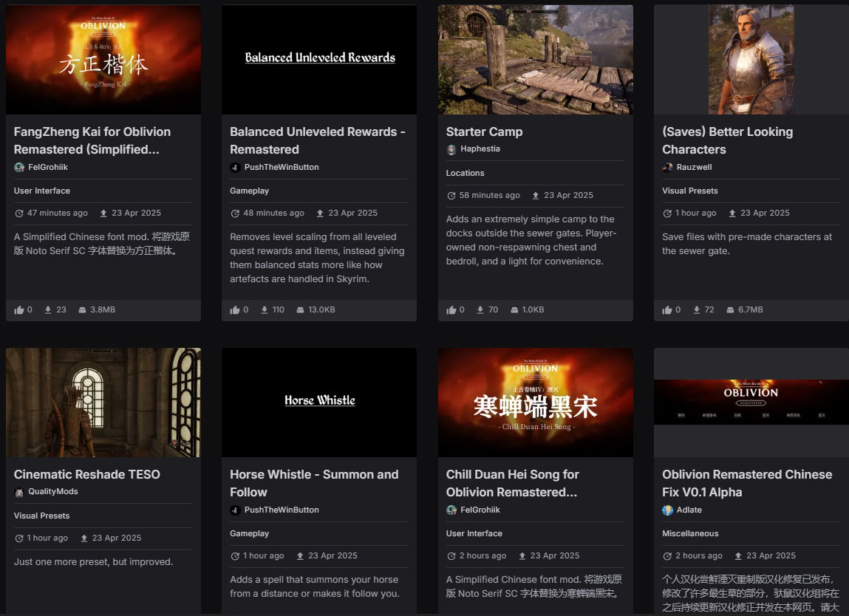The width and height of the screenshot is (849, 616).
Task: Visit Adlate author profile
Action: pos(689,510)
